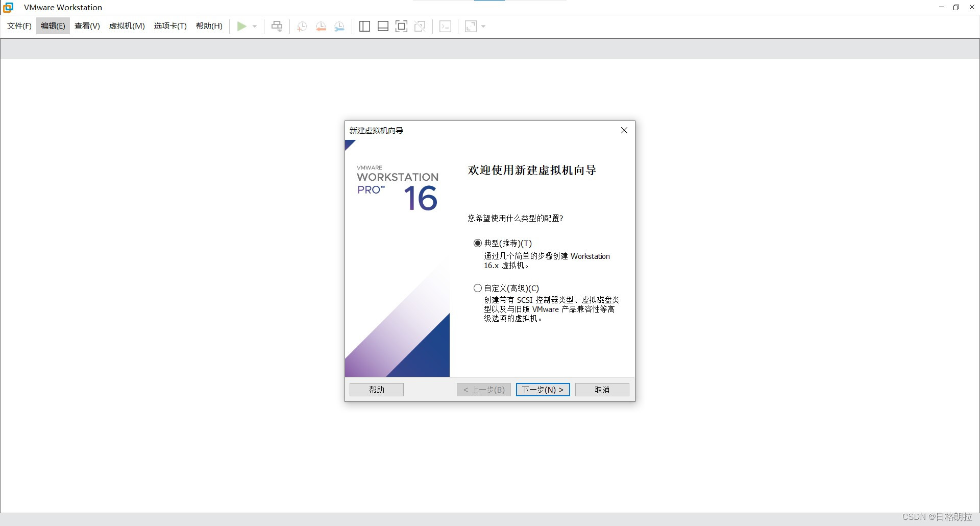
Task: Click the send Ctrl+Alt+Del toolbar icon
Action: pyautogui.click(x=277, y=26)
